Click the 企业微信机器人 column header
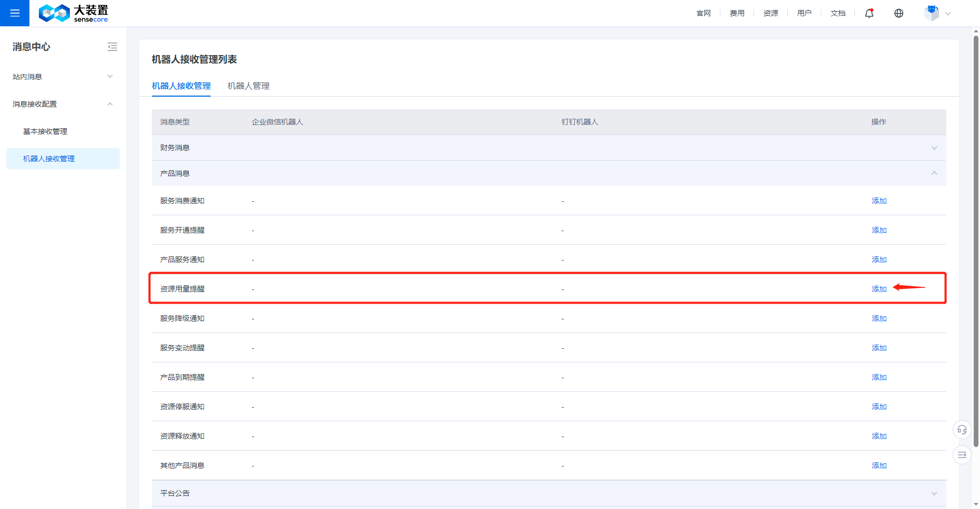 pos(277,122)
